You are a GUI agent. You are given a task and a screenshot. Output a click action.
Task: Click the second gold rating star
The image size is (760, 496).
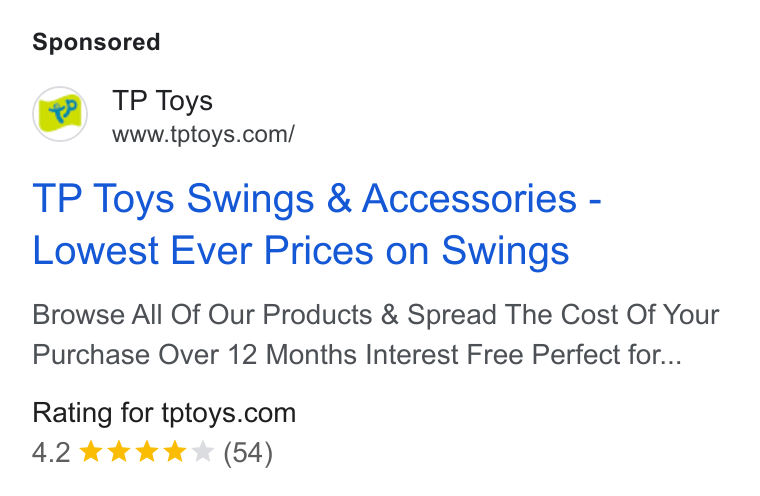tap(119, 452)
